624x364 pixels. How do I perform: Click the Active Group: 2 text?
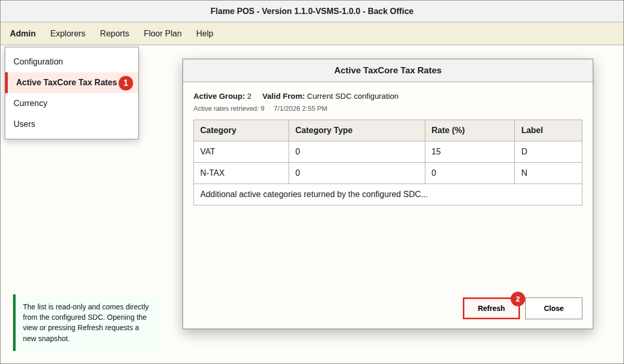[223, 96]
